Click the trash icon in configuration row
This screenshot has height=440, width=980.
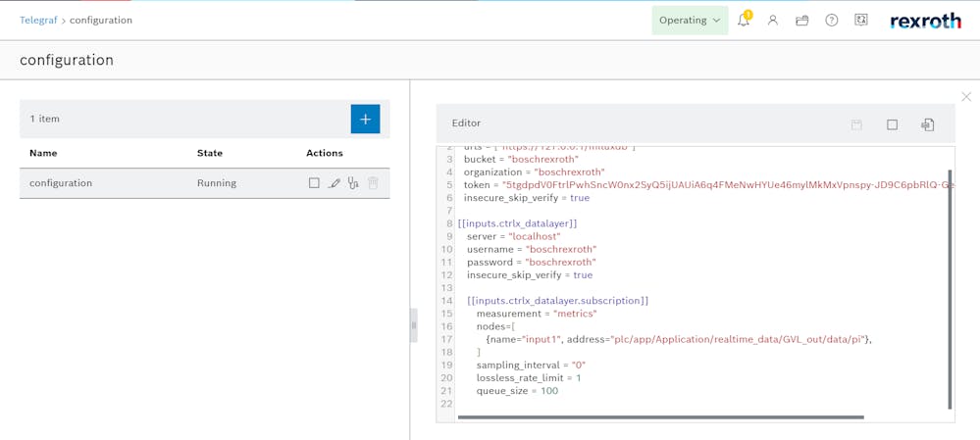373,183
